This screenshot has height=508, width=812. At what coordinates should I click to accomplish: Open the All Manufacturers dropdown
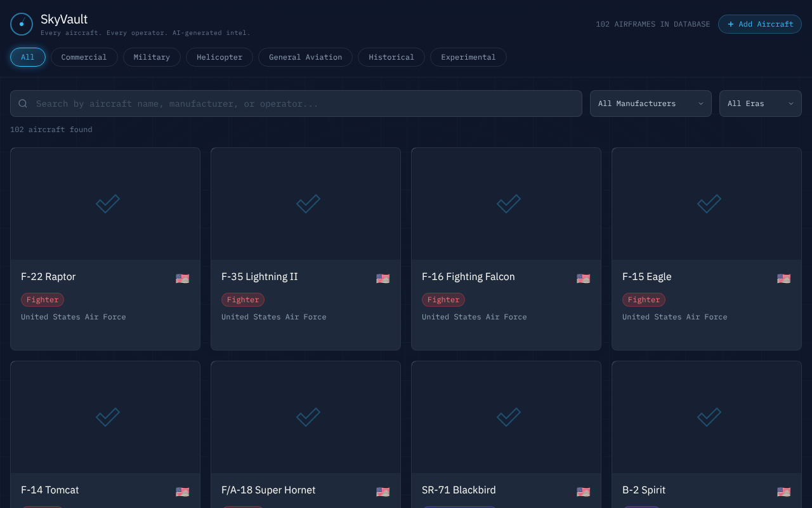[650, 104]
